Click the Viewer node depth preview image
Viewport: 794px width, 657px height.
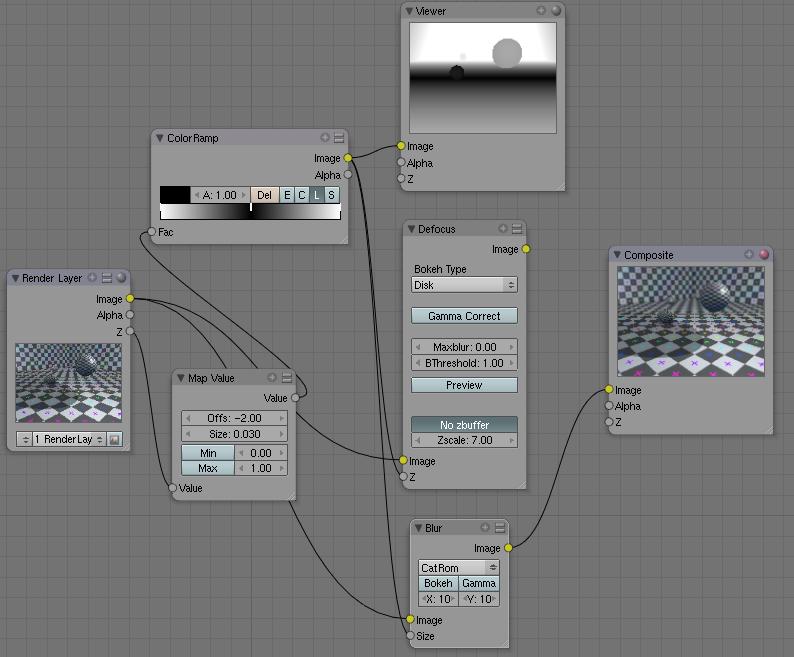[x=483, y=78]
